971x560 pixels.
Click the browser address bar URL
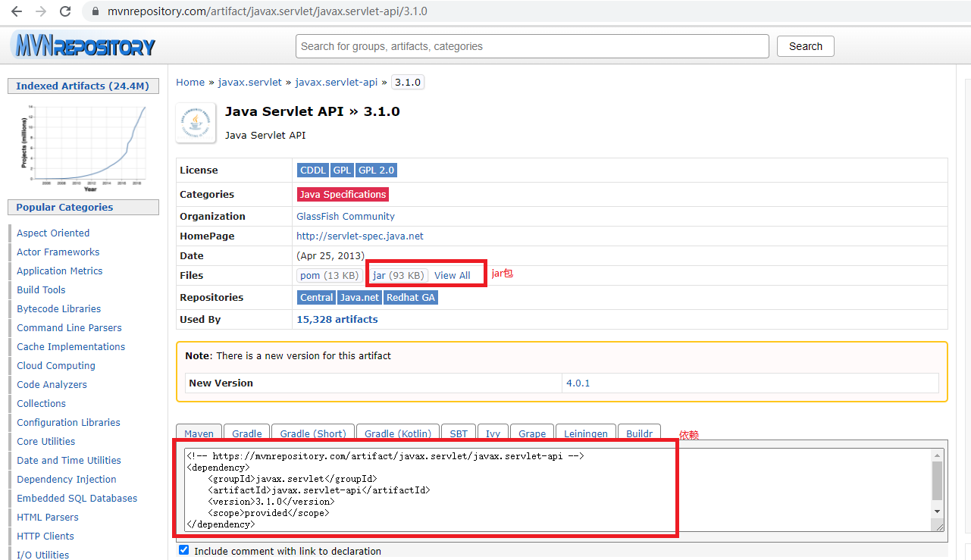(x=267, y=12)
